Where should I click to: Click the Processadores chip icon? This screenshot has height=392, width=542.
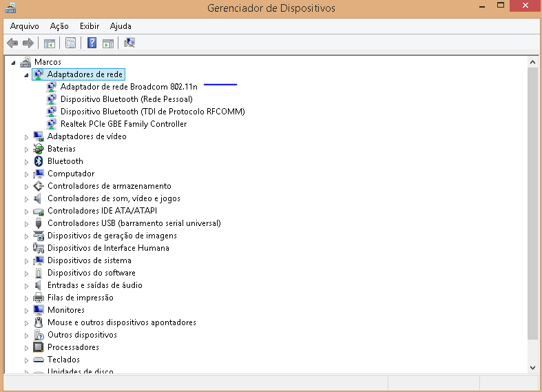(x=39, y=347)
